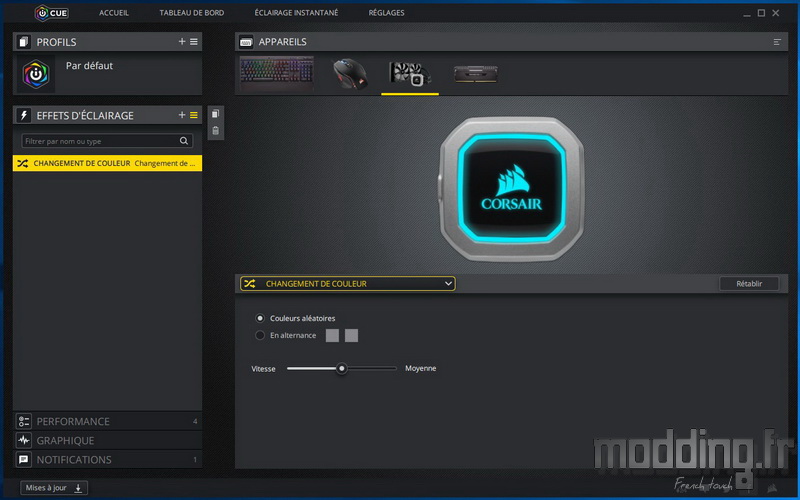Close the iCUE window

776,13
